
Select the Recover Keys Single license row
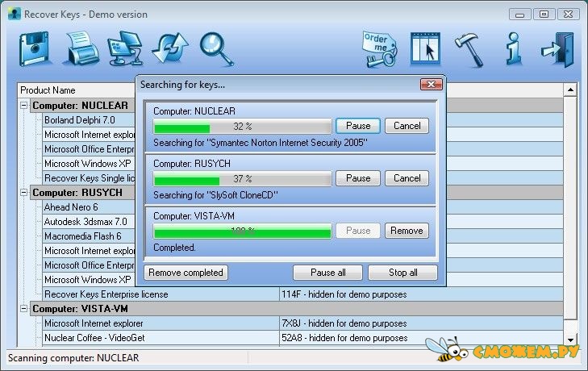89,177
